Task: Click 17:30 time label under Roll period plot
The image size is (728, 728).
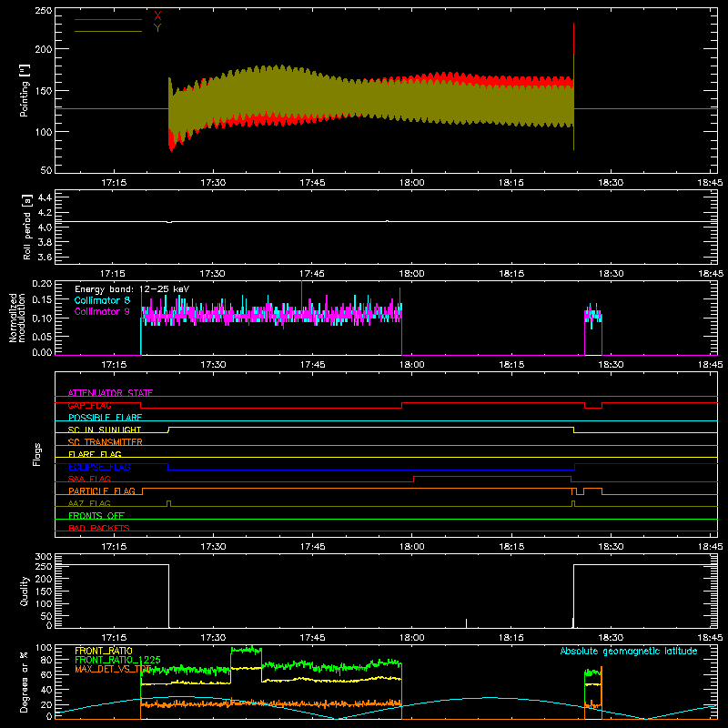Action: (213, 274)
